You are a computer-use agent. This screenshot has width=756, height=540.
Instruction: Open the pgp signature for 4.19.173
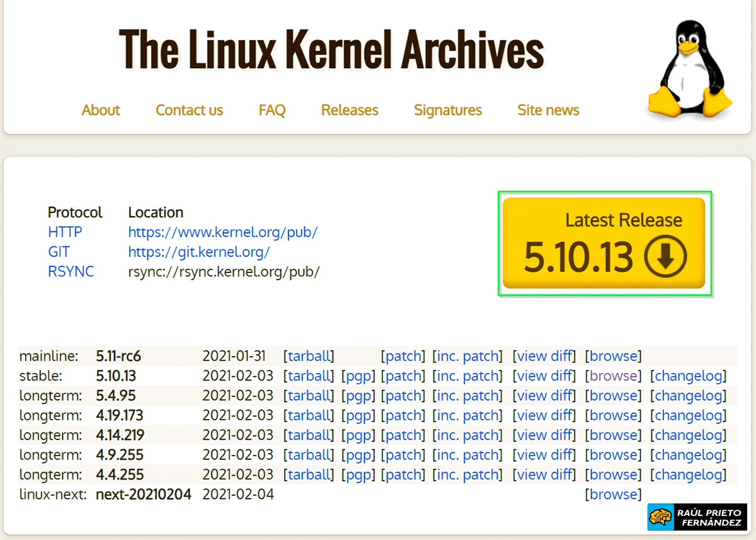coord(358,415)
